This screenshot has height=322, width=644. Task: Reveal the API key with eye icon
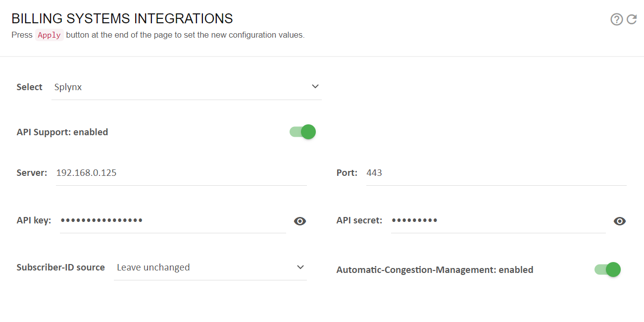click(x=300, y=221)
